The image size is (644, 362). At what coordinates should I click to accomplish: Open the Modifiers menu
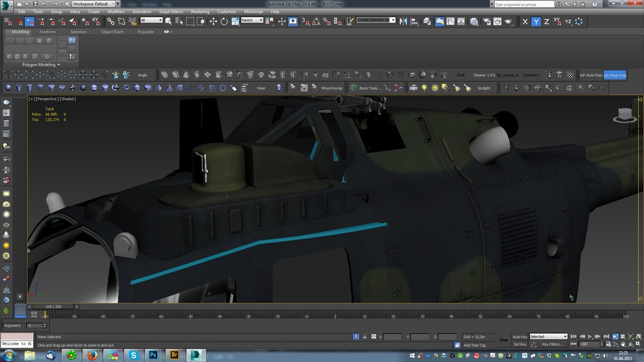point(116,12)
